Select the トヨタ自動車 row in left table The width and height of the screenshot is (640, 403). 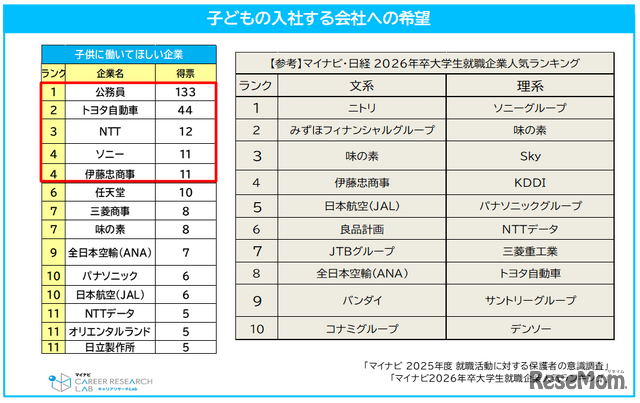point(129,110)
